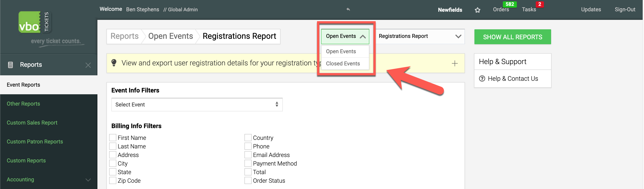Expand the tip banner with plus icon

(455, 63)
